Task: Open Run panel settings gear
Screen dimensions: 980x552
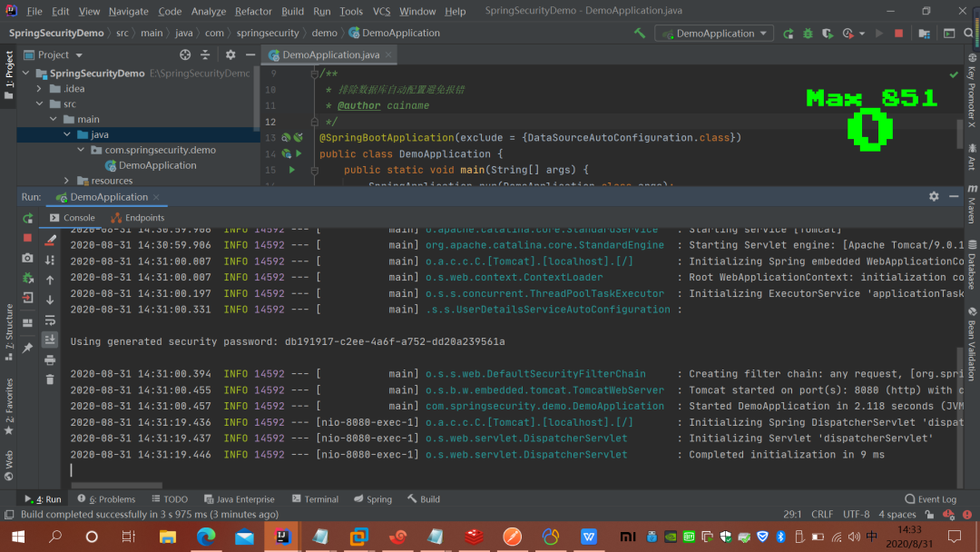Action: (934, 196)
